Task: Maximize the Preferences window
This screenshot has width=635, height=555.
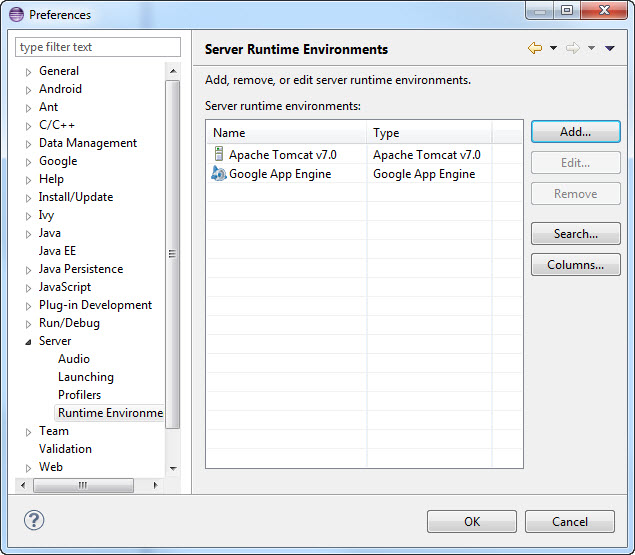Action: 567,10
